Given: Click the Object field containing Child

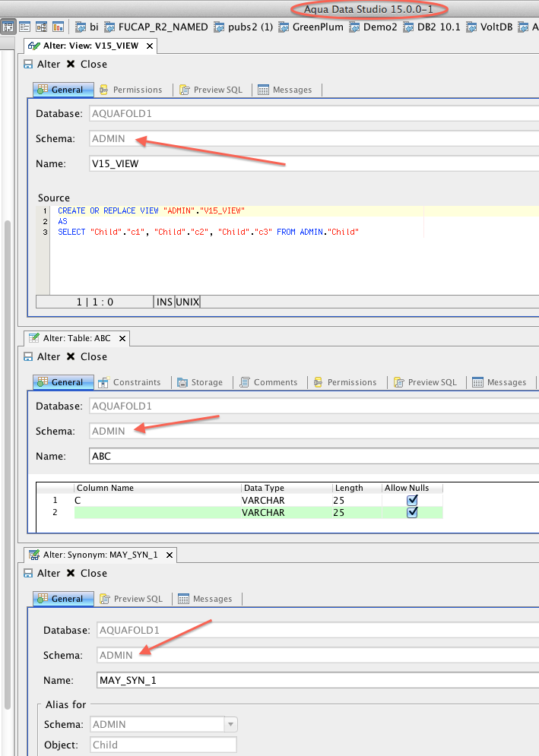Looking at the screenshot, I should 163,745.
